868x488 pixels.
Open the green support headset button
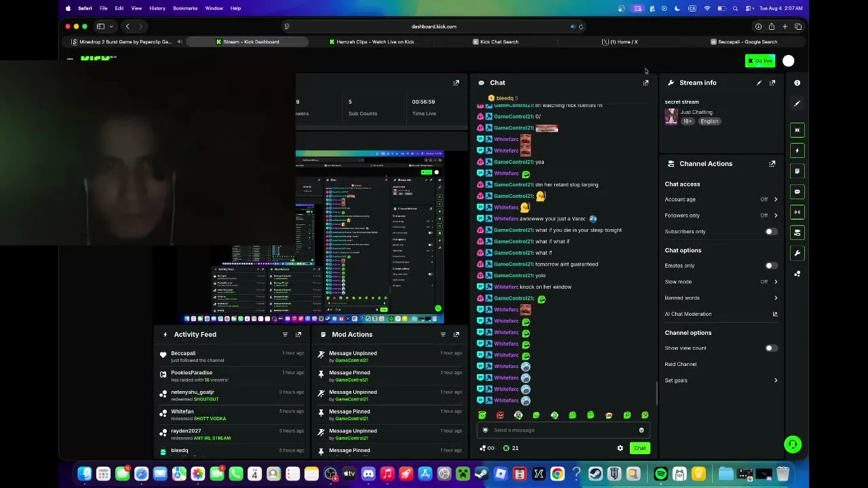[792, 445]
